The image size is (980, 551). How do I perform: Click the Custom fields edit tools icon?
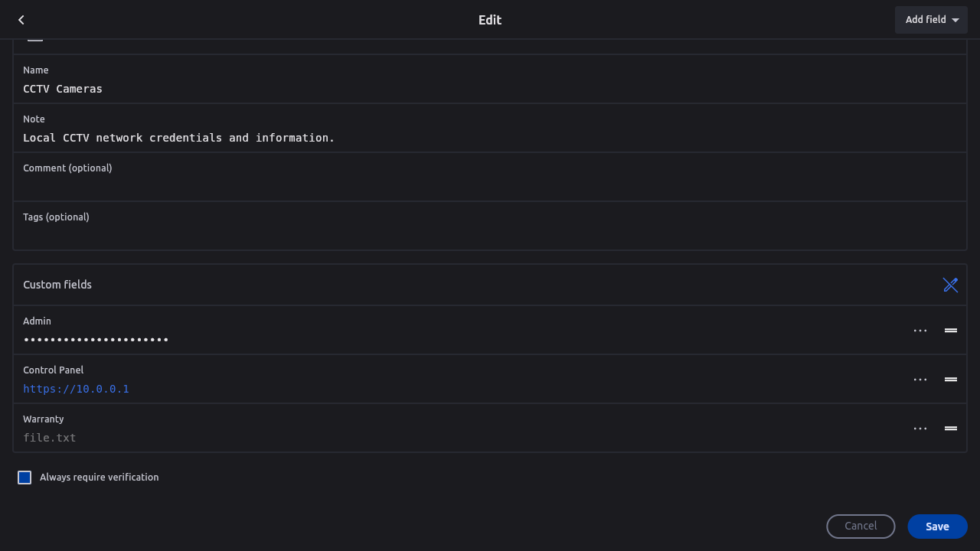coord(950,285)
